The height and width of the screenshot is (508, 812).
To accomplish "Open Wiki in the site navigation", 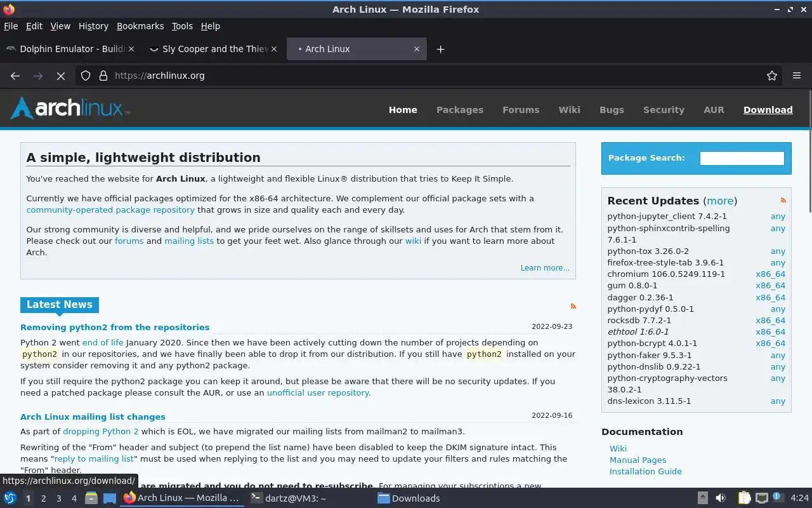I will [x=569, y=110].
